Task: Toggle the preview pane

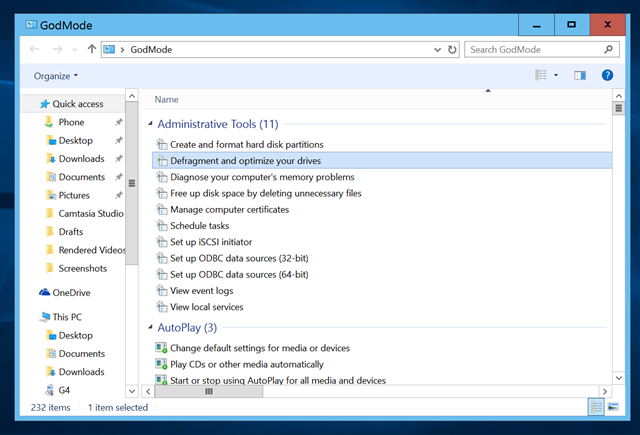Action: [580, 75]
